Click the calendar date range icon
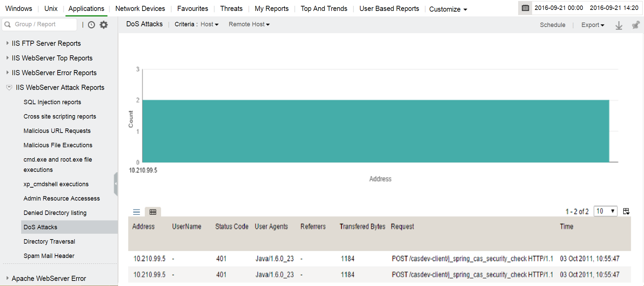The width and height of the screenshot is (644, 286). (525, 8)
